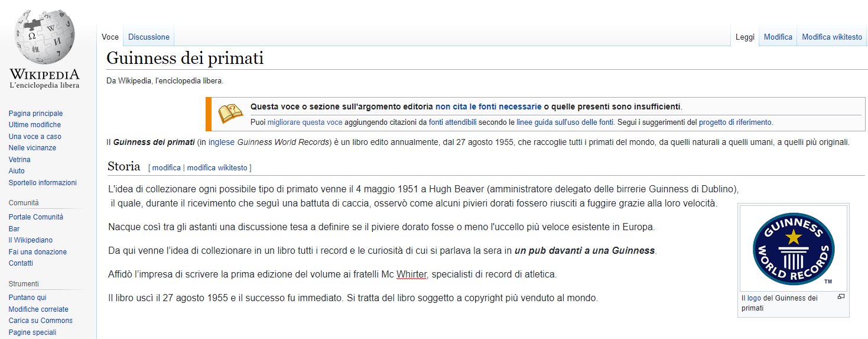Click the 'Comunità' sidebar heading
Image resolution: width=868 pixels, height=339 pixels.
point(24,202)
